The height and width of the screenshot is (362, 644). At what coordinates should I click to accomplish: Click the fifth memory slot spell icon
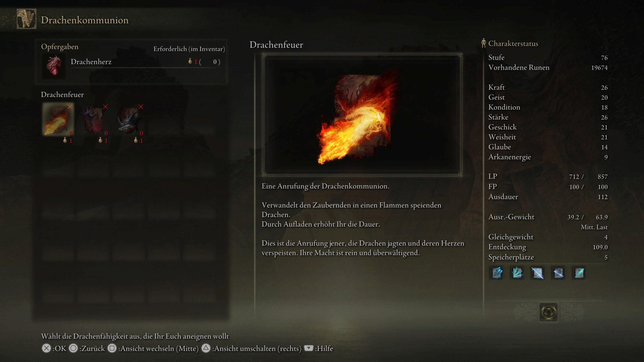(x=579, y=273)
